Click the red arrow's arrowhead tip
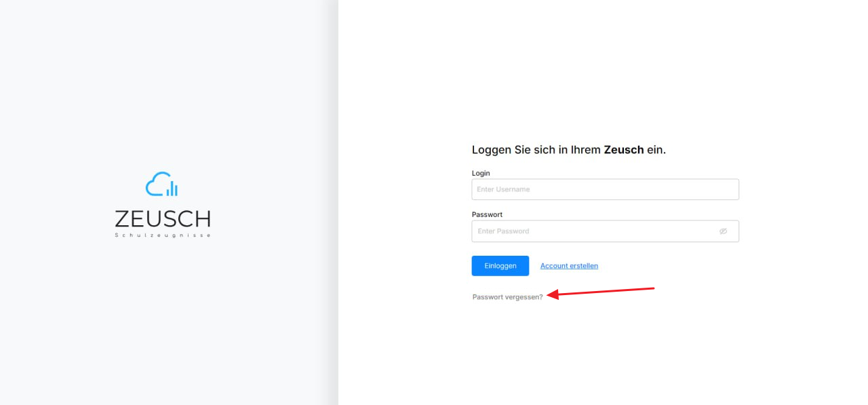The height and width of the screenshot is (405, 868). click(x=548, y=294)
